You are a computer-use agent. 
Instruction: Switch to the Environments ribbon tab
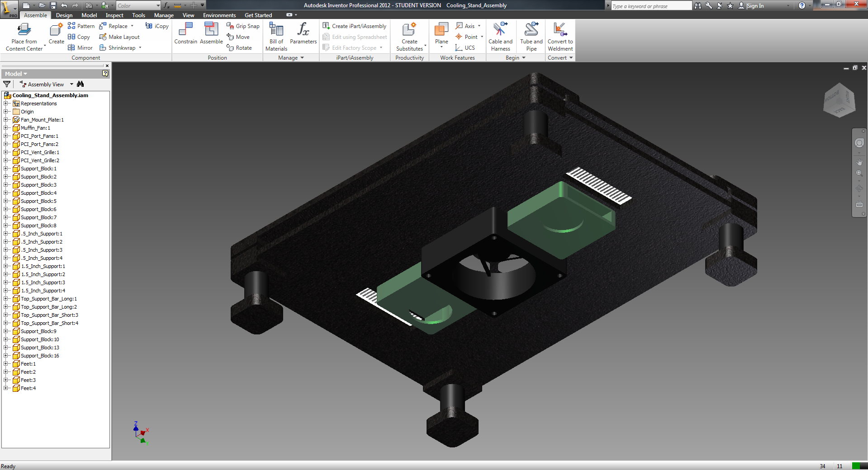219,15
